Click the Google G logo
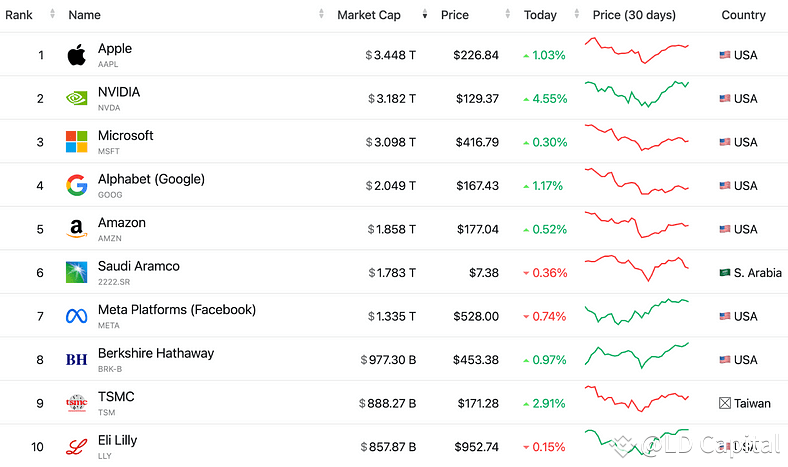Image resolution: width=788 pixels, height=467 pixels. pos(76,185)
